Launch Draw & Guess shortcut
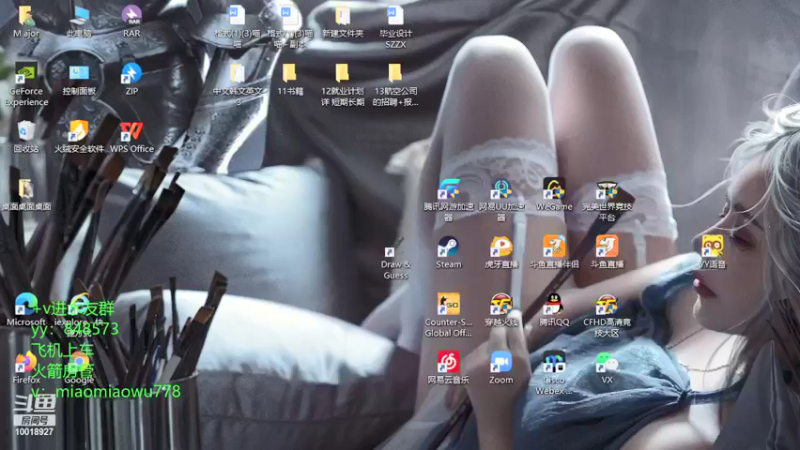 395,258
